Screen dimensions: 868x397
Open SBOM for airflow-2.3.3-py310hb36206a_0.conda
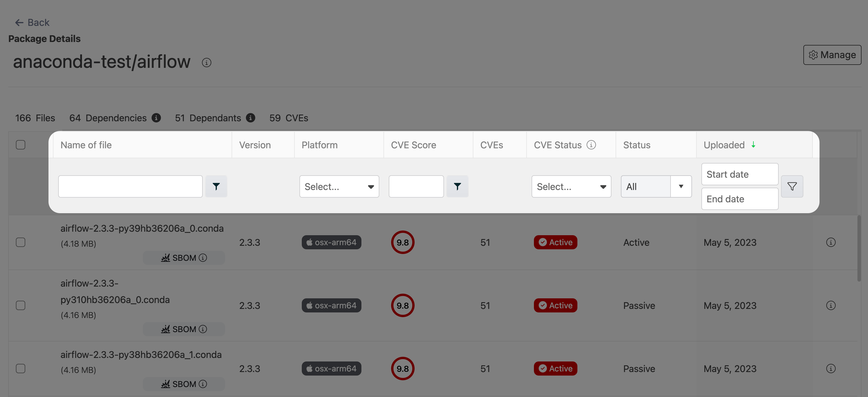[184, 329]
